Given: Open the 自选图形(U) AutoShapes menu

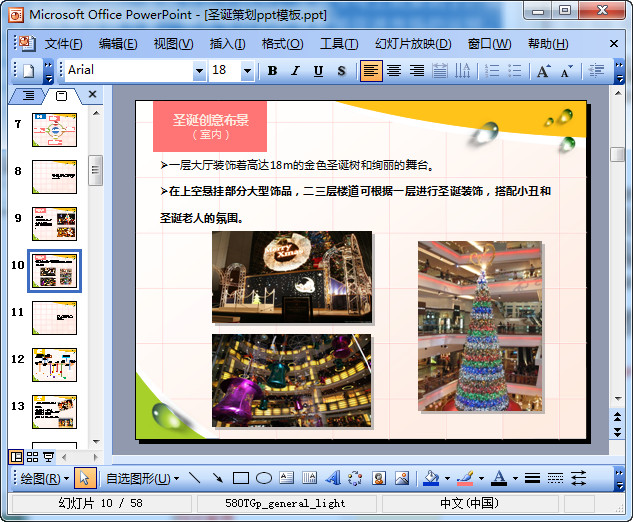Looking at the screenshot, I should pyautogui.click(x=142, y=479).
